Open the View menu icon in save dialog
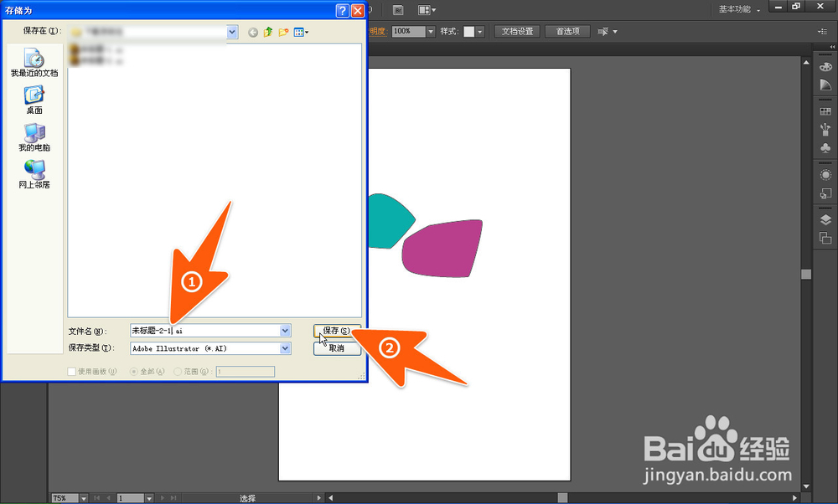 [301, 32]
